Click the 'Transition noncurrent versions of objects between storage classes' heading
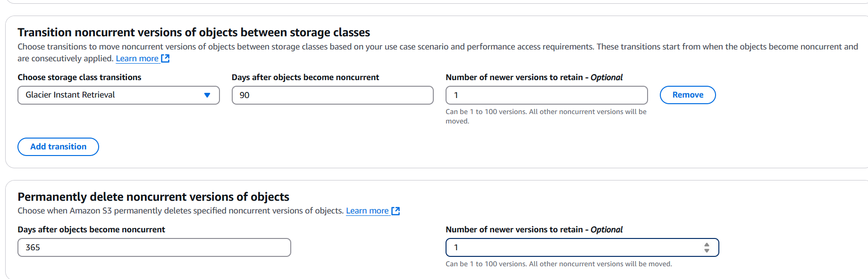The height and width of the screenshot is (279, 868). 194,32
